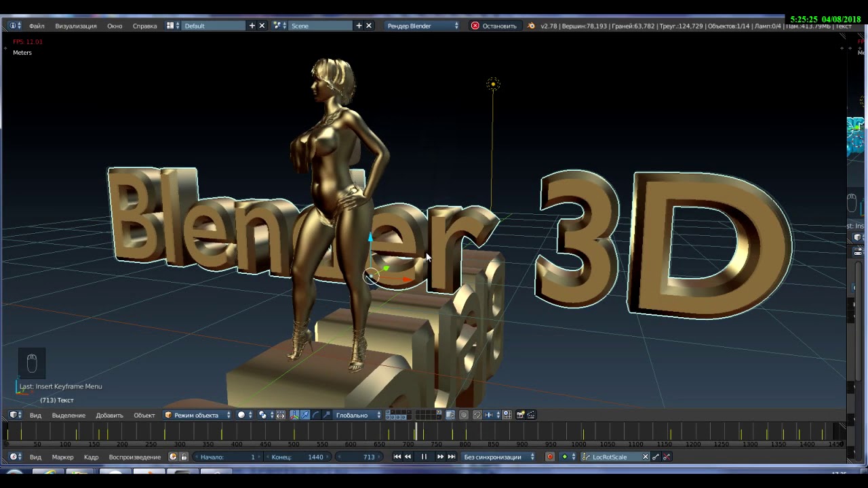Image resolution: width=868 pixels, height=488 pixels.
Task: Click the OpenGL render image camera icon
Action: (521, 415)
